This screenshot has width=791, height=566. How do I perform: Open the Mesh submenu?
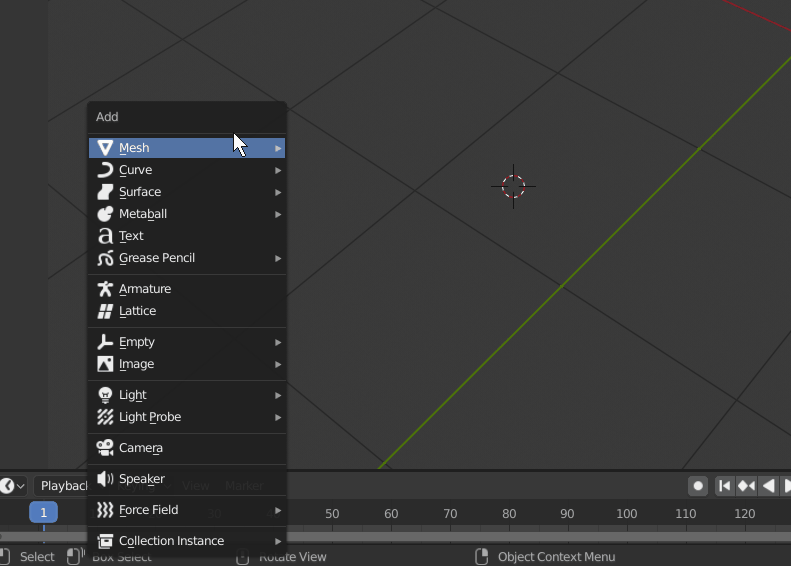click(x=187, y=148)
